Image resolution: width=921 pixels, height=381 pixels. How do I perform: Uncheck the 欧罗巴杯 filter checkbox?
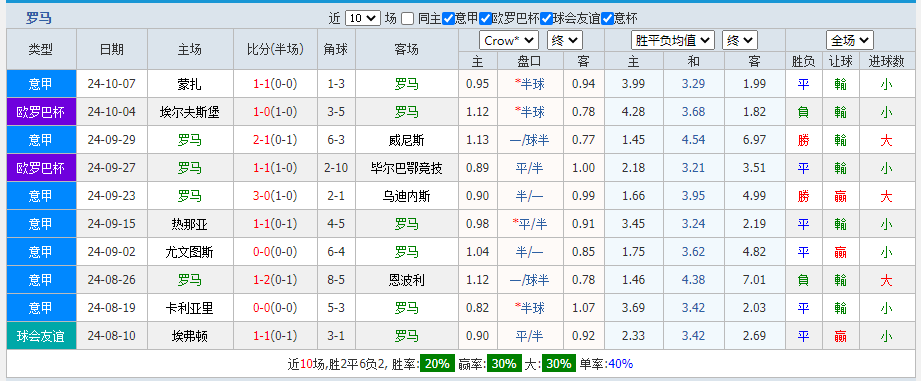pos(486,18)
